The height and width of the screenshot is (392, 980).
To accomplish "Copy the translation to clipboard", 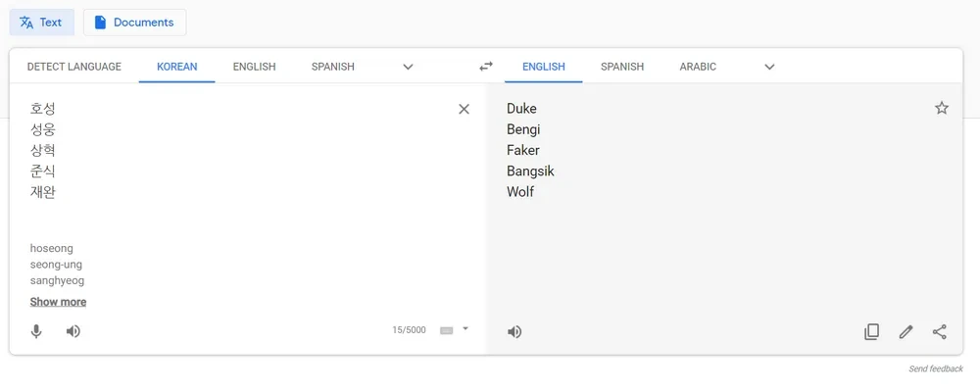I will [871, 332].
